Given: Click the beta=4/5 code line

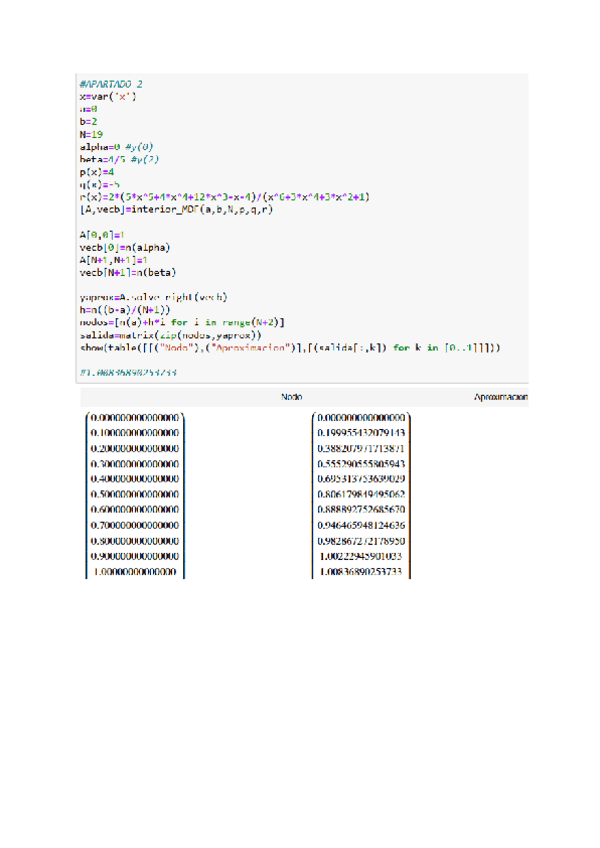Looking at the screenshot, I should [119, 158].
